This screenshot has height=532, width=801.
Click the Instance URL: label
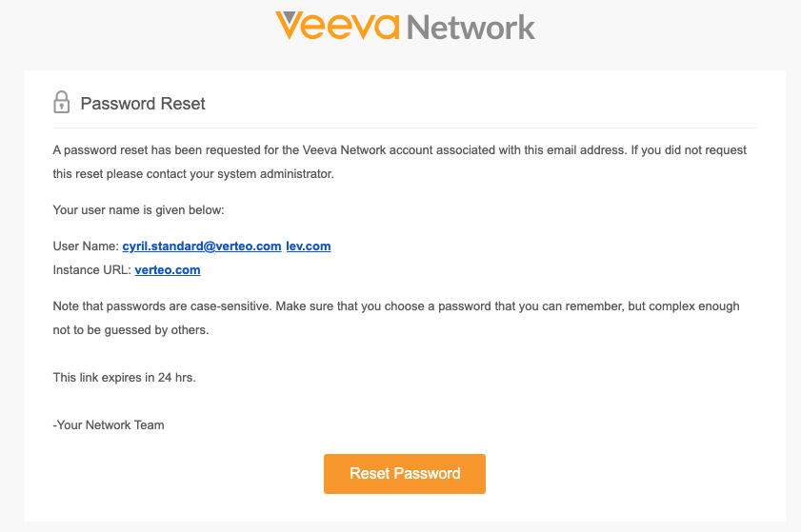(x=91, y=270)
